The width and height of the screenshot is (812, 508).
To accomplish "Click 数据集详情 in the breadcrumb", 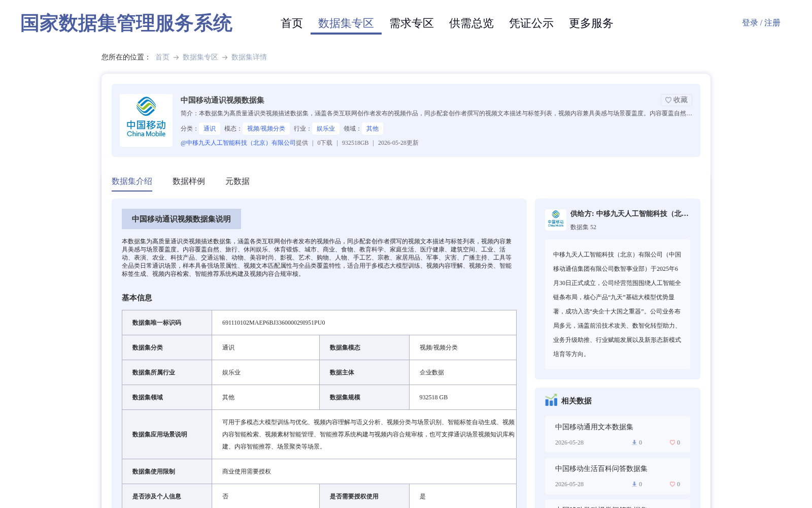I will (x=249, y=57).
